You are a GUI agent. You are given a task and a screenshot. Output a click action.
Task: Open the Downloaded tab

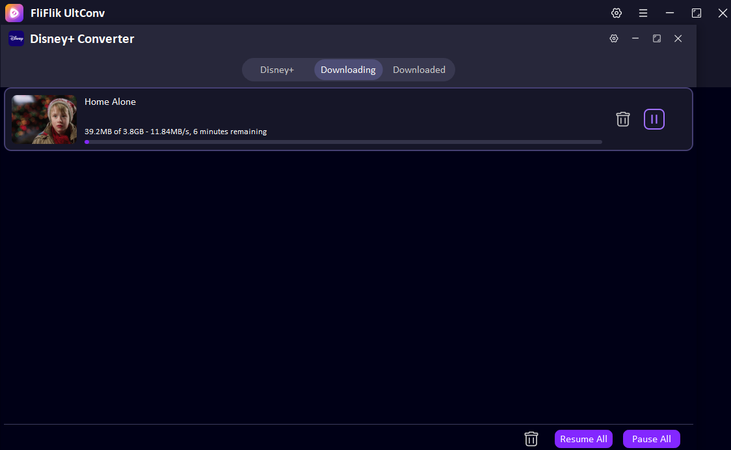pyautogui.click(x=419, y=70)
